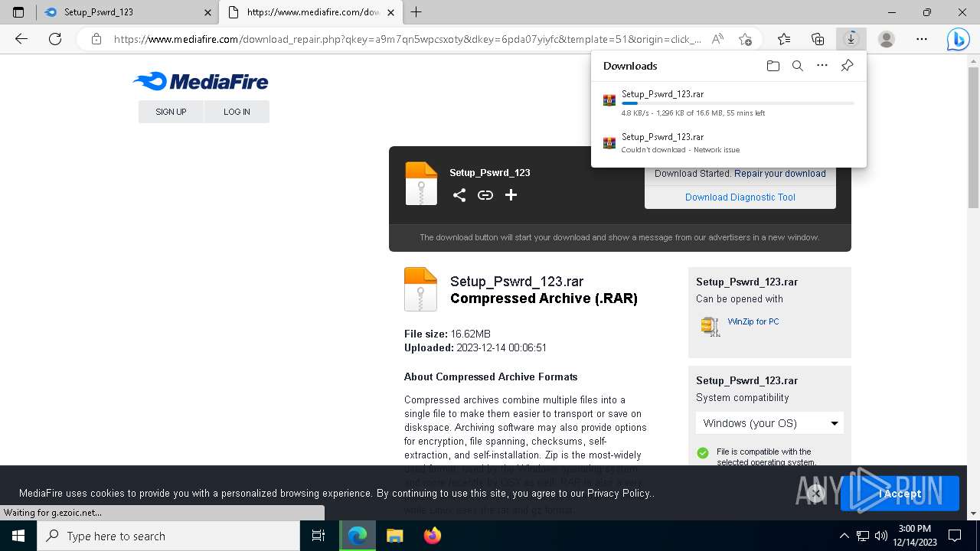The image size is (980, 551).
Task: Accept the cookie policy
Action: [900, 494]
